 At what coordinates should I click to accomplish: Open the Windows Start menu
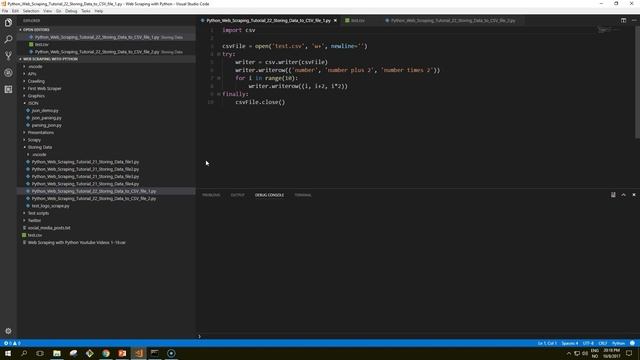pos(8,353)
